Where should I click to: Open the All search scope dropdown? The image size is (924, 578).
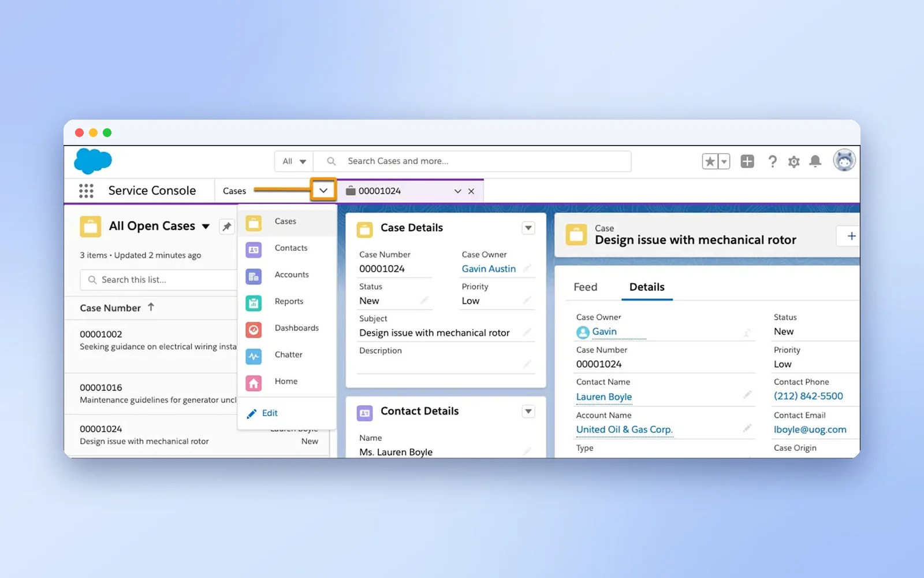(x=294, y=161)
